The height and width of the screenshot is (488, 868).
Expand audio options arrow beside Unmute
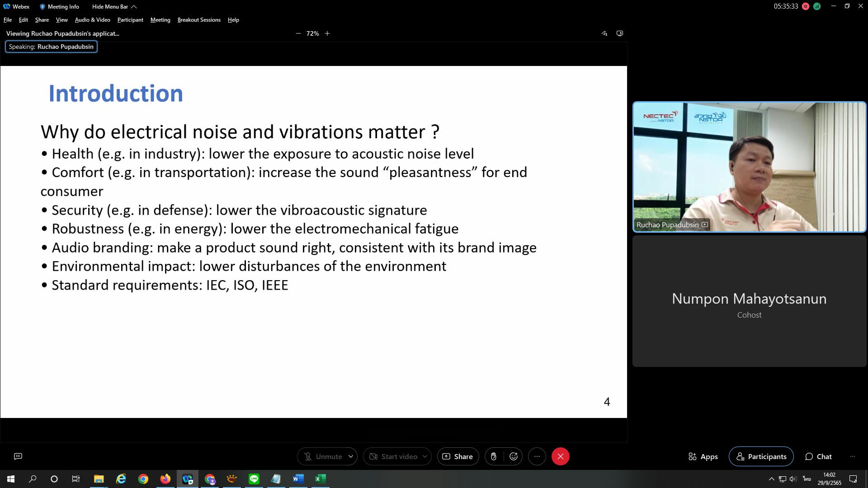pyautogui.click(x=351, y=456)
